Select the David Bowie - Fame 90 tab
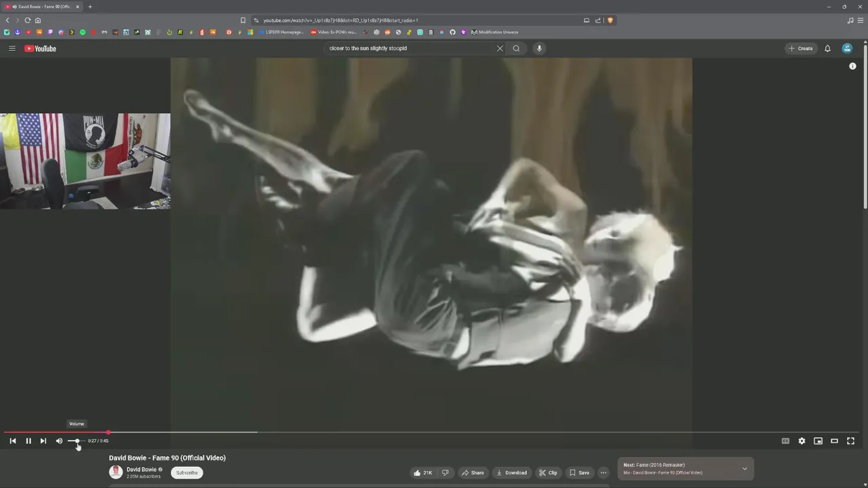Viewport: 868px width, 488px height. pos(42,7)
